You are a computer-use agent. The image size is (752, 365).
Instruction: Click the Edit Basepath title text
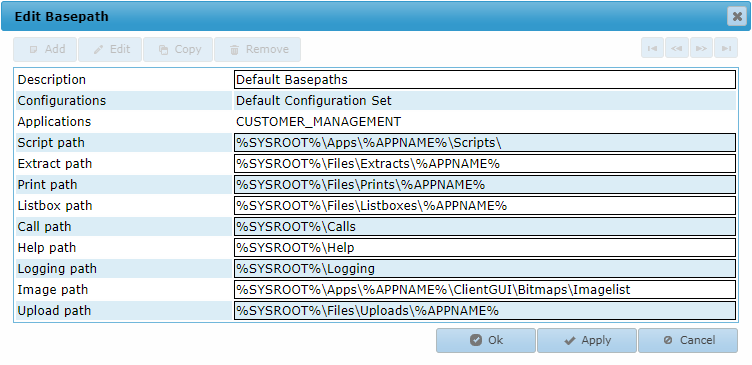coord(61,17)
